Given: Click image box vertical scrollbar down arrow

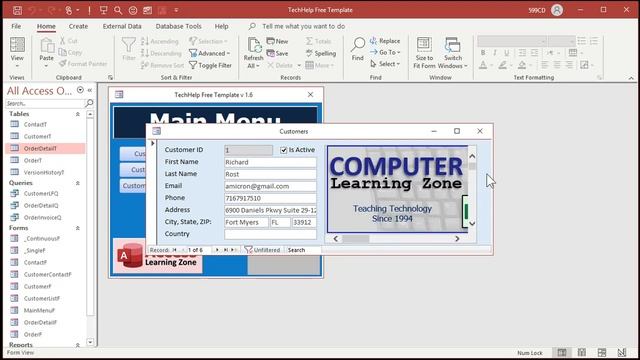Looking at the screenshot, I should (x=472, y=224).
